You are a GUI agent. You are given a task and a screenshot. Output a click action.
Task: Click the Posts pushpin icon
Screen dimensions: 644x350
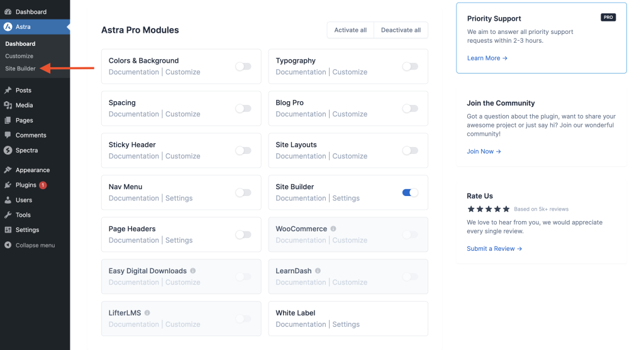8,90
